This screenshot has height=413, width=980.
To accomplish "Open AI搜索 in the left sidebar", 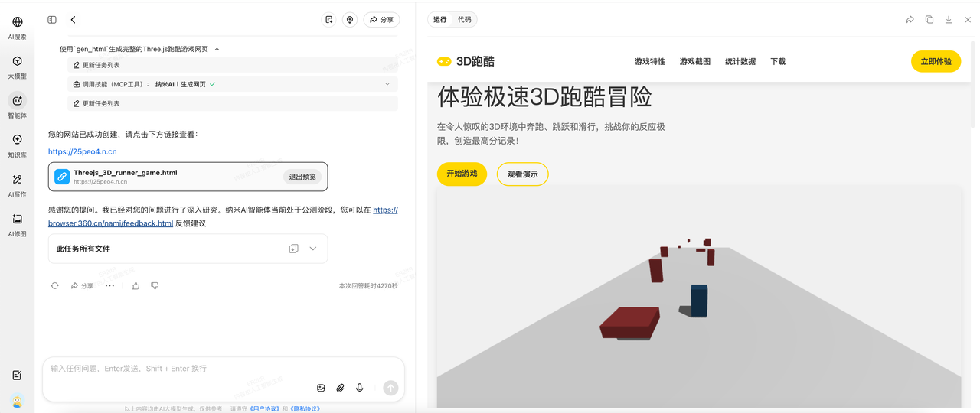I will pos(18,28).
